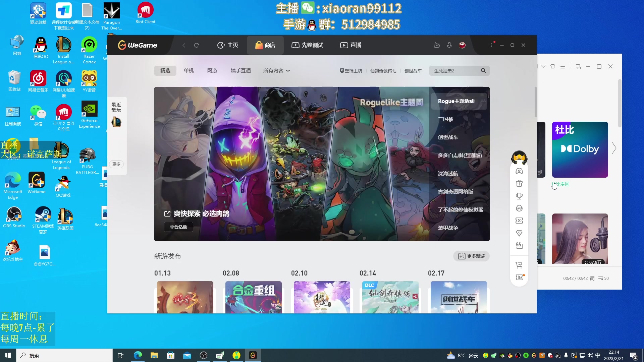
Task: Open the 主页 home tab
Action: pyautogui.click(x=228, y=45)
